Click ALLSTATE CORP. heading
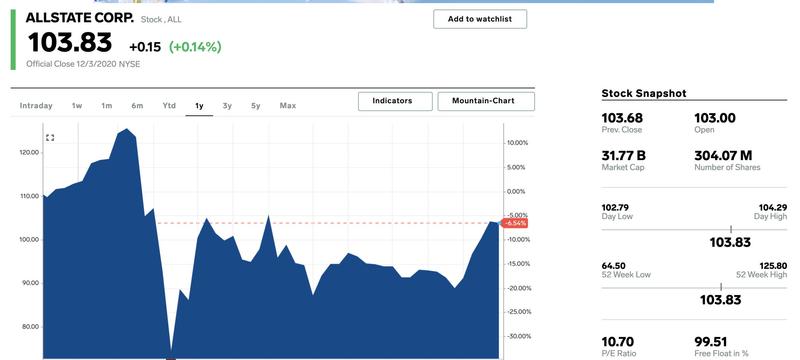The width and height of the screenshot is (800, 360). [x=80, y=18]
